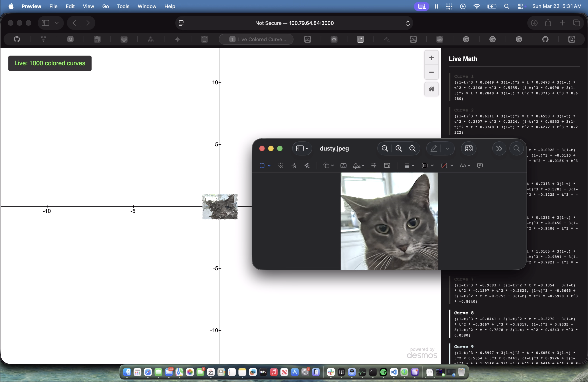The width and height of the screenshot is (588, 382).
Task: Click Desmos home reset view button
Action: click(x=431, y=89)
